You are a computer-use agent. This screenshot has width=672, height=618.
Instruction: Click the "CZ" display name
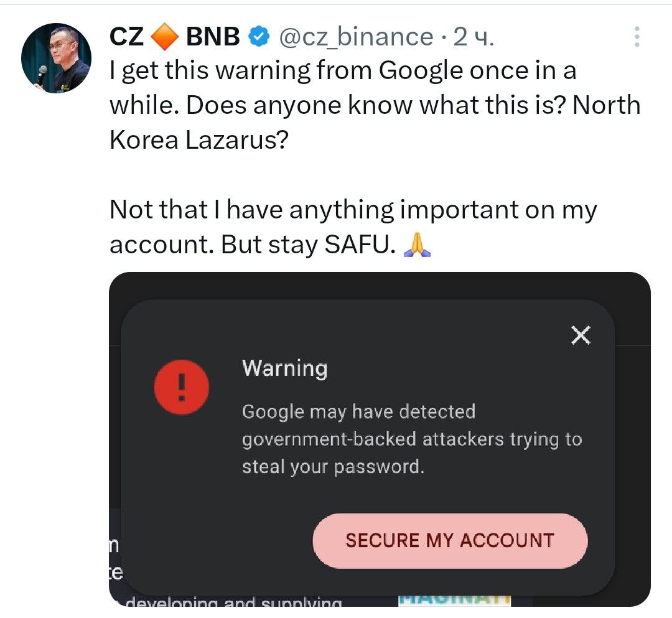tap(127, 38)
